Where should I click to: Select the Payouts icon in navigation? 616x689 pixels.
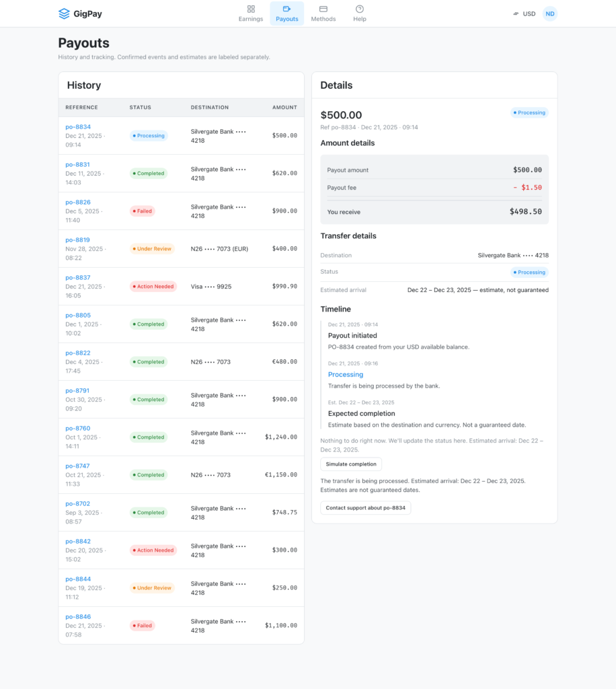pyautogui.click(x=286, y=9)
